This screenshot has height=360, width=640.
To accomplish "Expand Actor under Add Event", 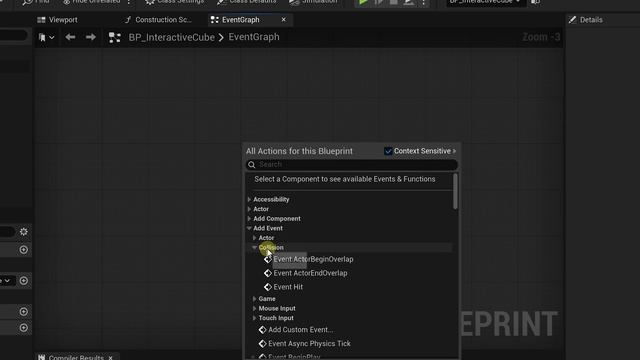I will tap(255, 238).
